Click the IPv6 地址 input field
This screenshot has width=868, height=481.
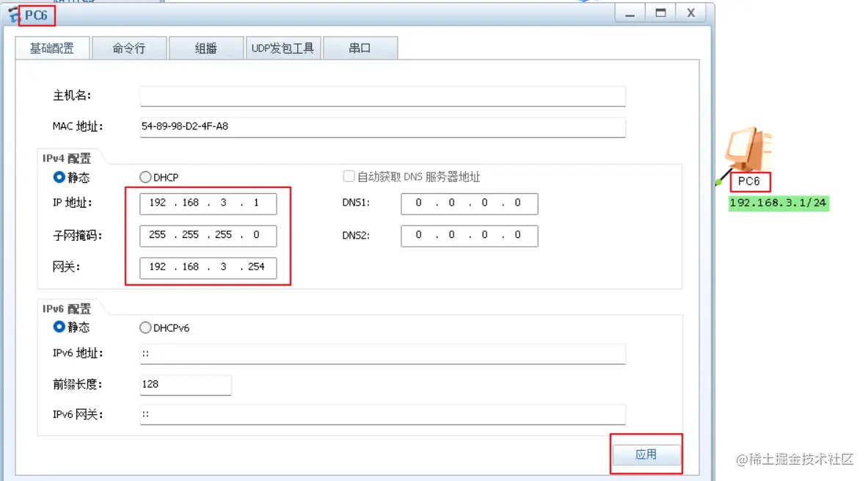382,354
